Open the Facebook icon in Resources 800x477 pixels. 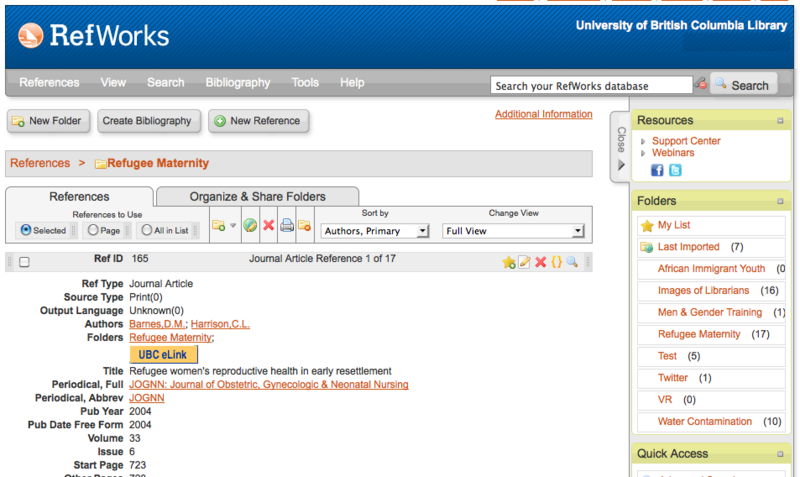point(658,170)
